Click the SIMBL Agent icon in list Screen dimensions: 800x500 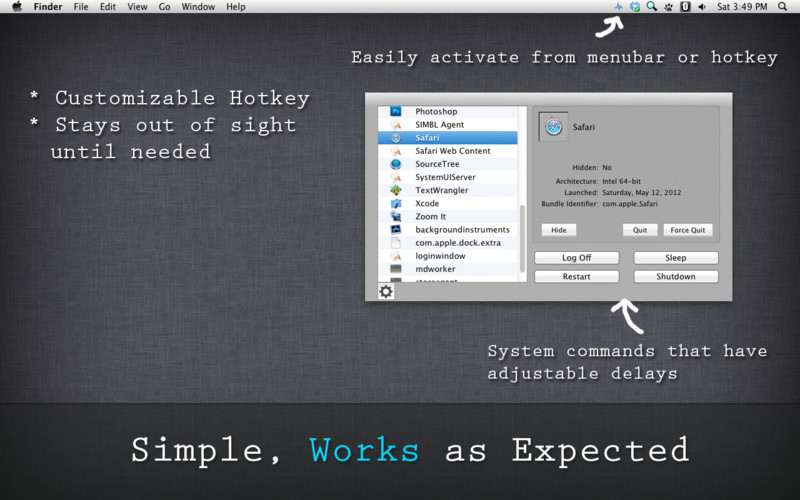tap(395, 124)
